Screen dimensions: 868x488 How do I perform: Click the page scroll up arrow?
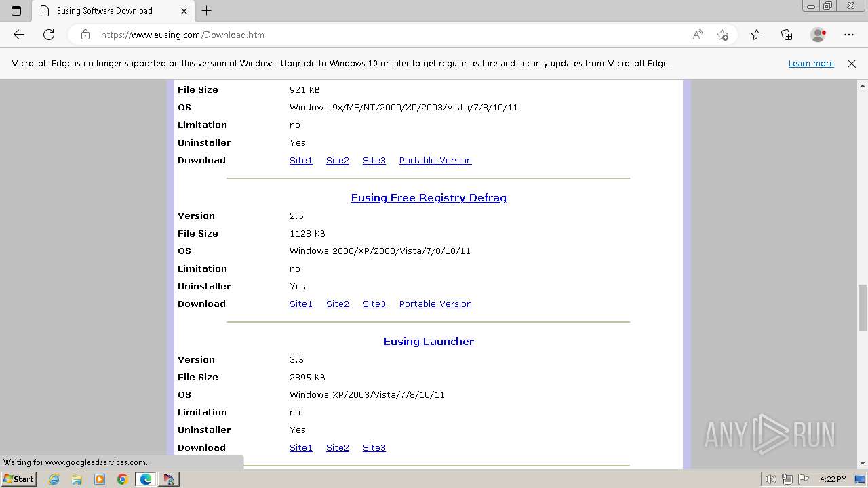click(x=863, y=86)
